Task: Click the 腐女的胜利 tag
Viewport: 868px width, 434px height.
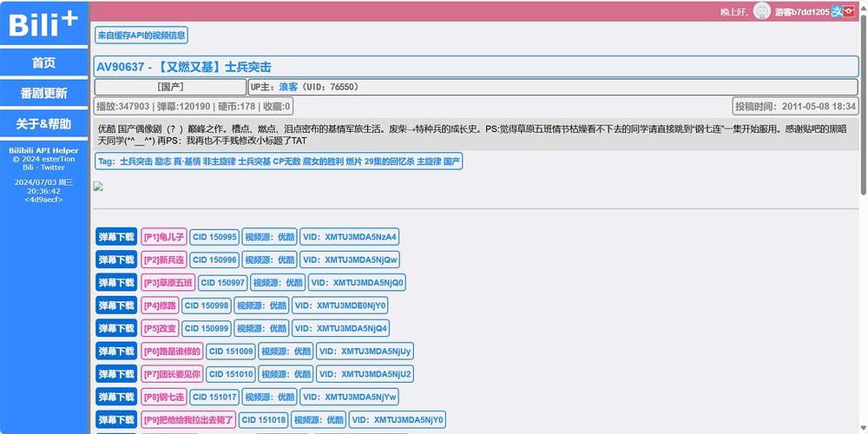Action: click(323, 161)
